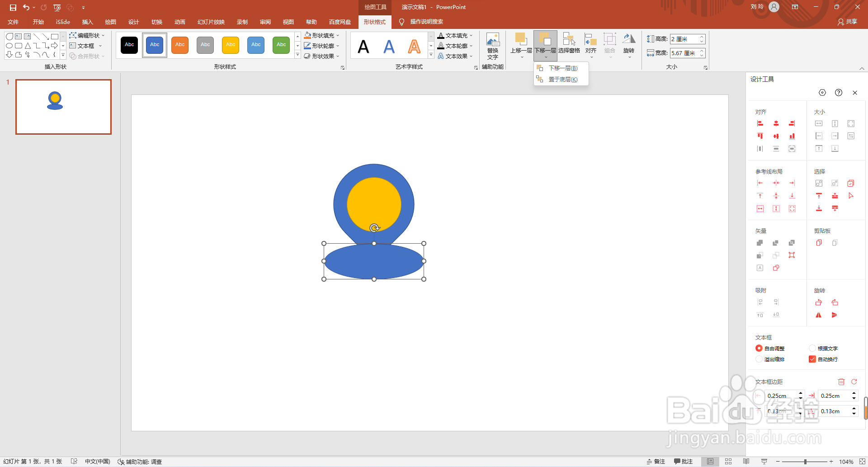Image resolution: width=868 pixels, height=467 pixels.
Task: Expand 形状填充 dropdown
Action: click(x=338, y=35)
